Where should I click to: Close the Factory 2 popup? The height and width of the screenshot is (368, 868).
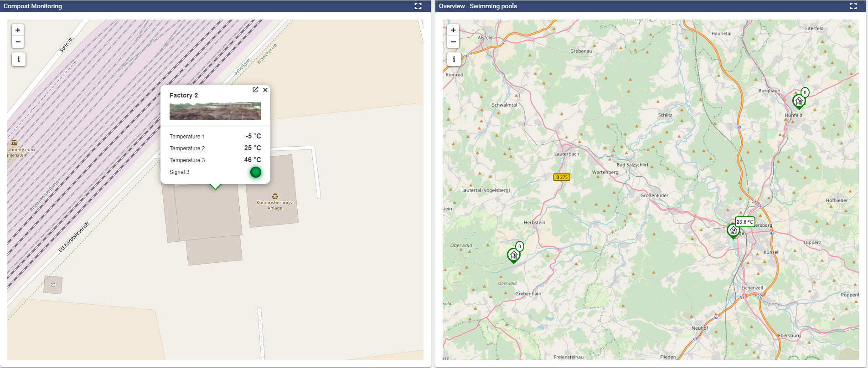(265, 90)
